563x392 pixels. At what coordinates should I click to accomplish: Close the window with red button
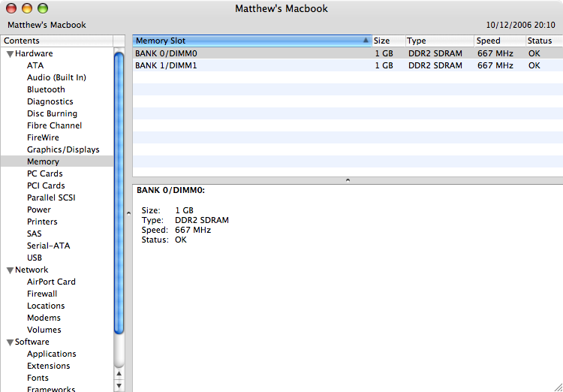[x=11, y=8]
